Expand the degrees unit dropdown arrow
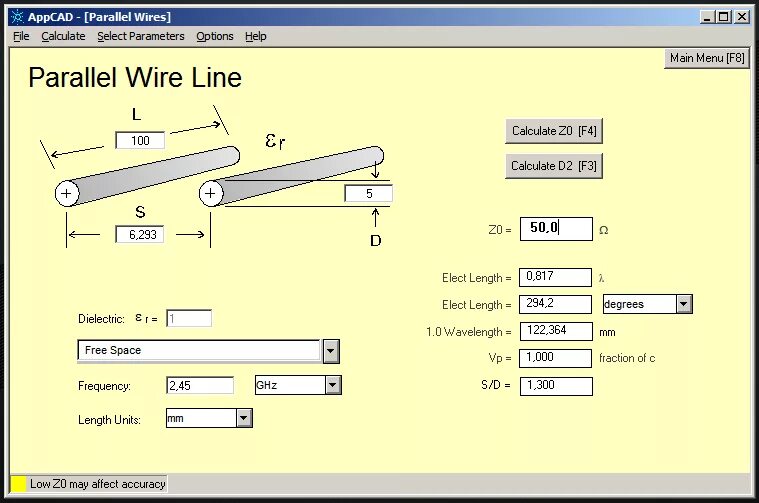 tap(683, 304)
